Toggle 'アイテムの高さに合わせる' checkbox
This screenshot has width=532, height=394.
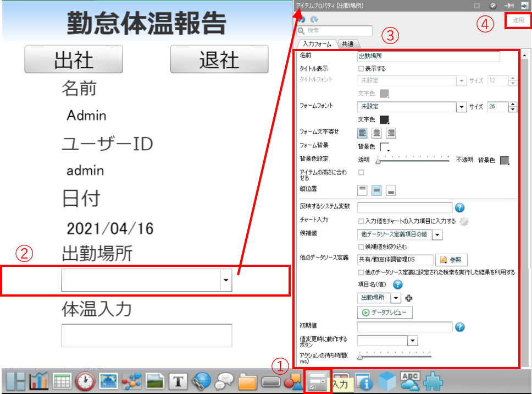tap(361, 173)
